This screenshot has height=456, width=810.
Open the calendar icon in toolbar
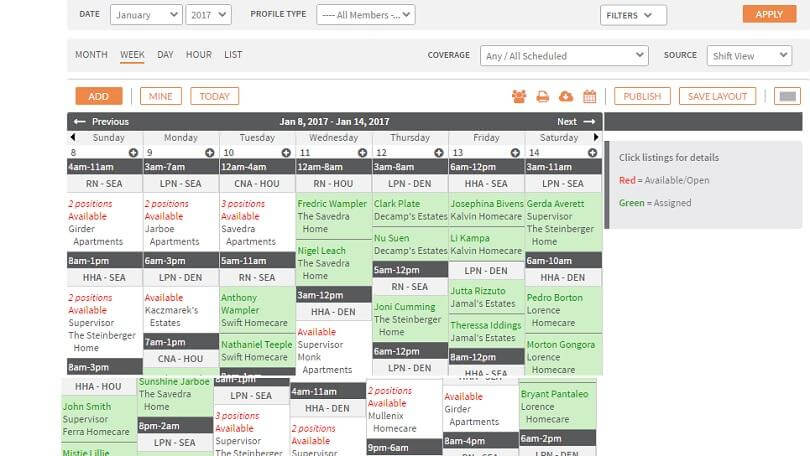(x=589, y=96)
